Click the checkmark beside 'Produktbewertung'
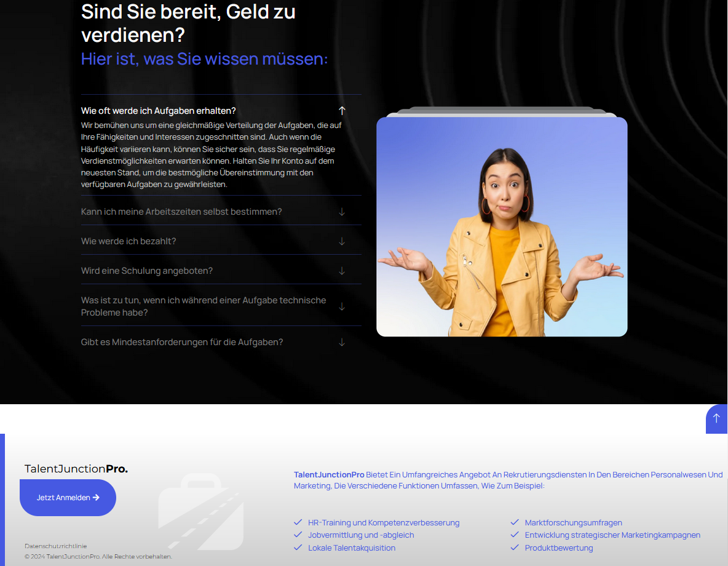Viewport: 728px width, 566px height. (515, 548)
